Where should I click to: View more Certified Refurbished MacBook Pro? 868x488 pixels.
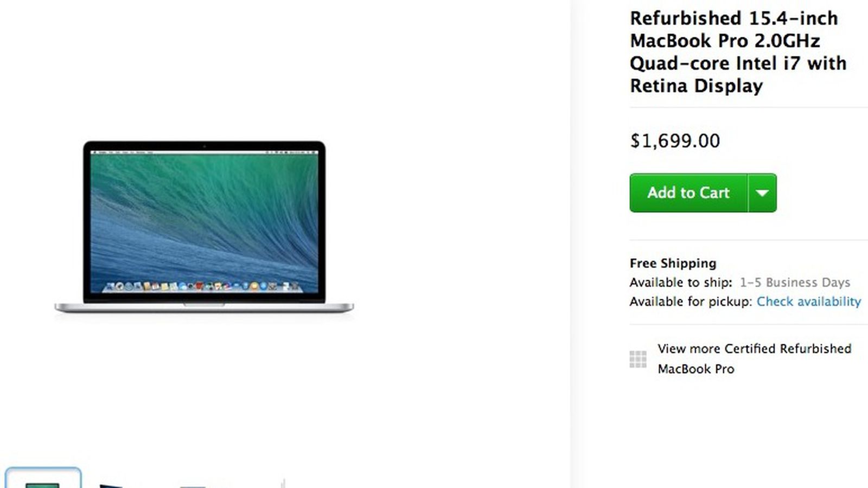pyautogui.click(x=754, y=358)
